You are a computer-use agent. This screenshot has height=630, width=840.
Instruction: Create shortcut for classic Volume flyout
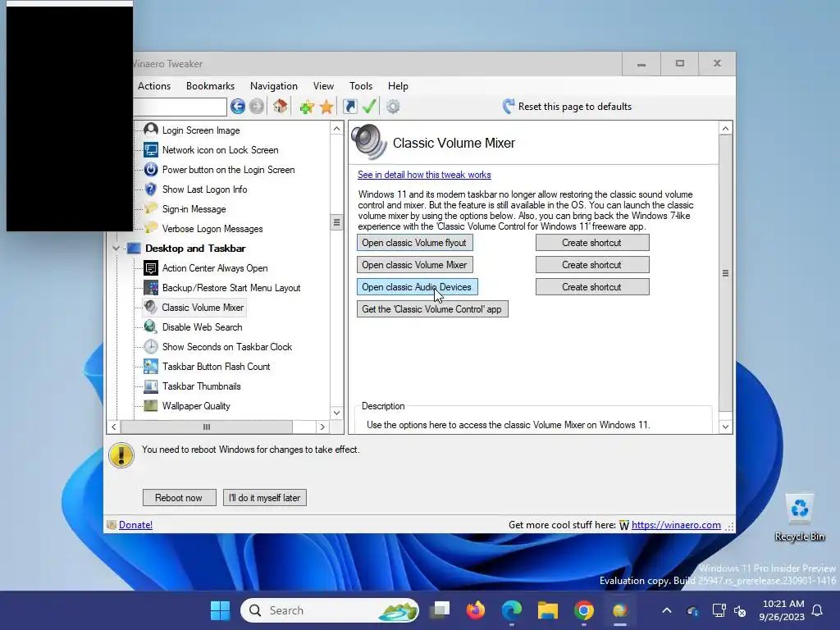592,243
